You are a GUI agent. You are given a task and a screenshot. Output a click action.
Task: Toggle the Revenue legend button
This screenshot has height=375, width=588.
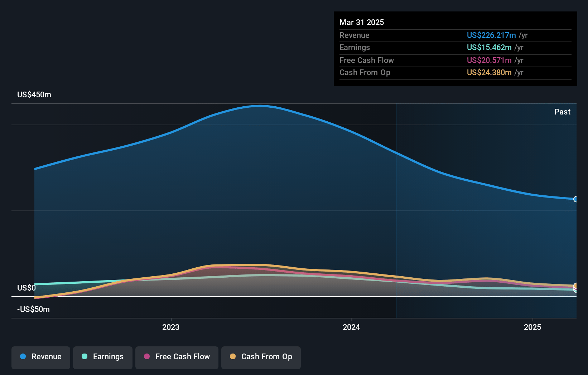point(41,357)
